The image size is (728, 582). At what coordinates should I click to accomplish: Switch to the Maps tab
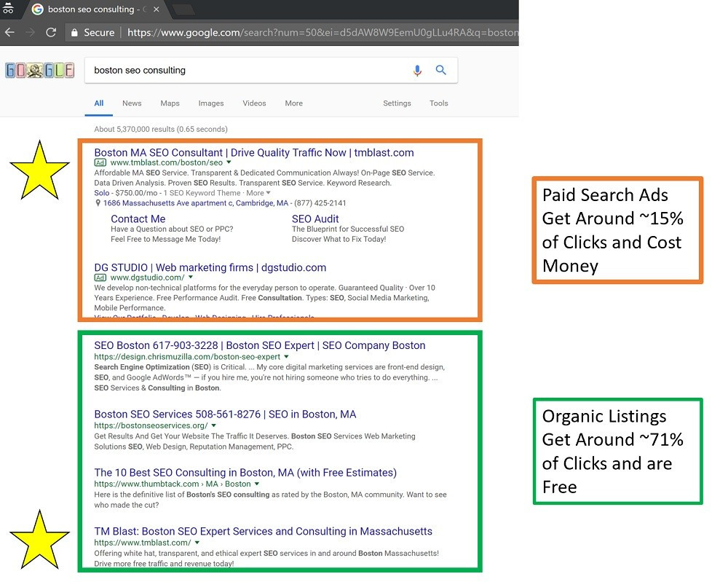(x=170, y=103)
